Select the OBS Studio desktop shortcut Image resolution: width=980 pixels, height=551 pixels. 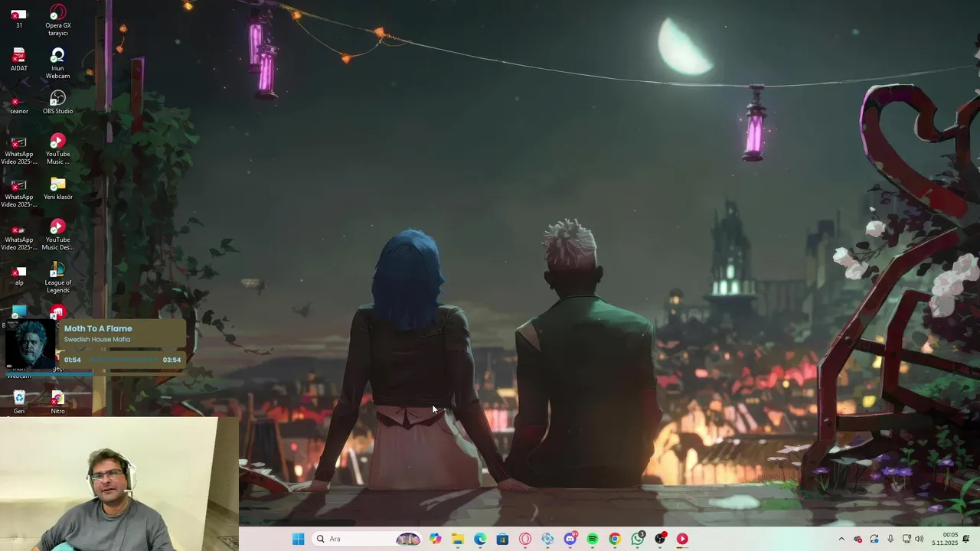[57, 102]
